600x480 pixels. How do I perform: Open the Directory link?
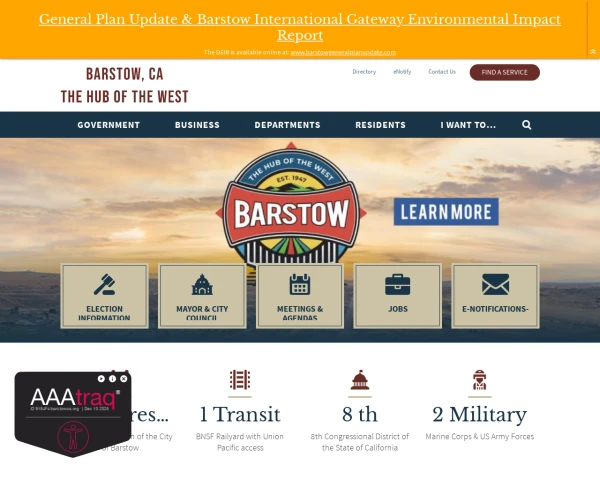point(364,72)
